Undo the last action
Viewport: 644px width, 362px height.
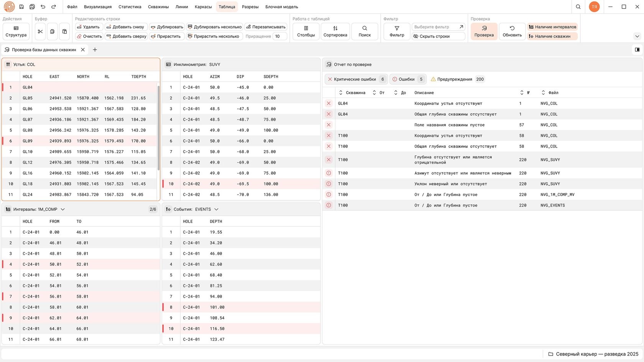(43, 7)
